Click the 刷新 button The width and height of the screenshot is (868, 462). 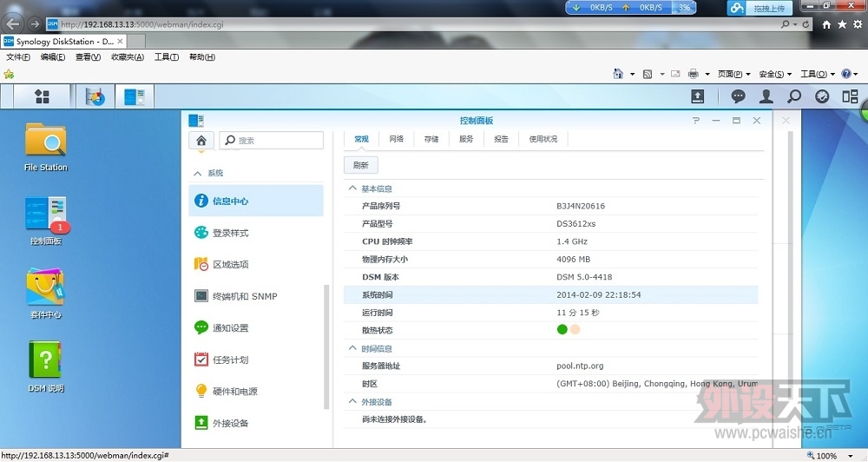[361, 165]
